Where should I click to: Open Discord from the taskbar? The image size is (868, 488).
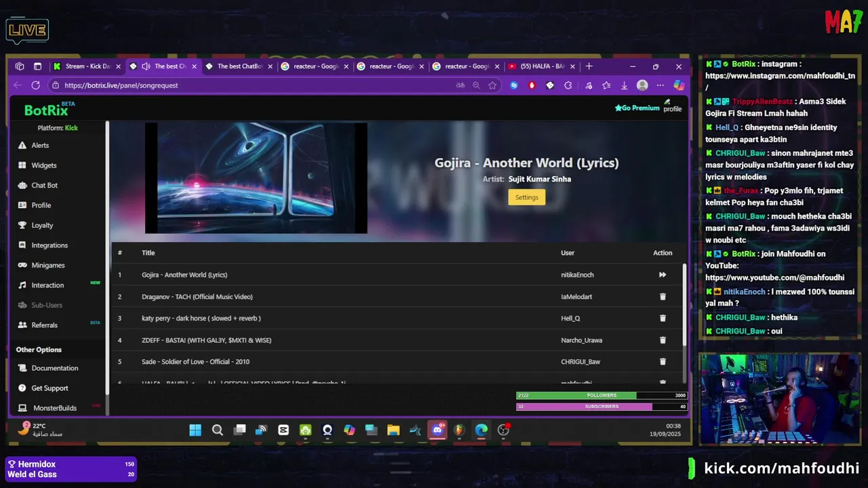(x=437, y=430)
